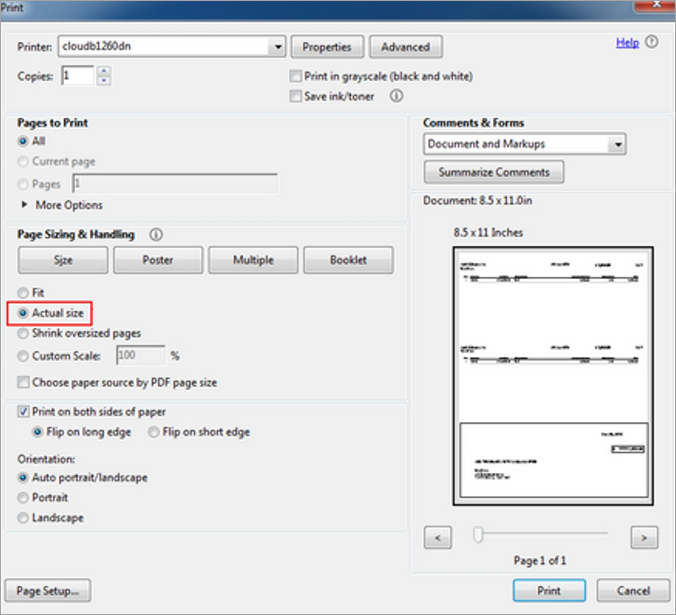Uncheck Print on both sides of paper
The width and height of the screenshot is (676, 615).
23,412
